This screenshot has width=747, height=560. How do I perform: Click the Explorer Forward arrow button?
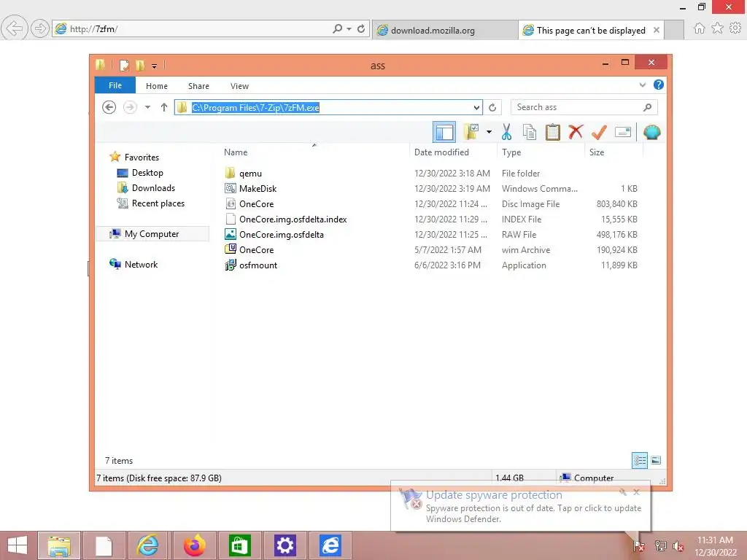pos(130,107)
